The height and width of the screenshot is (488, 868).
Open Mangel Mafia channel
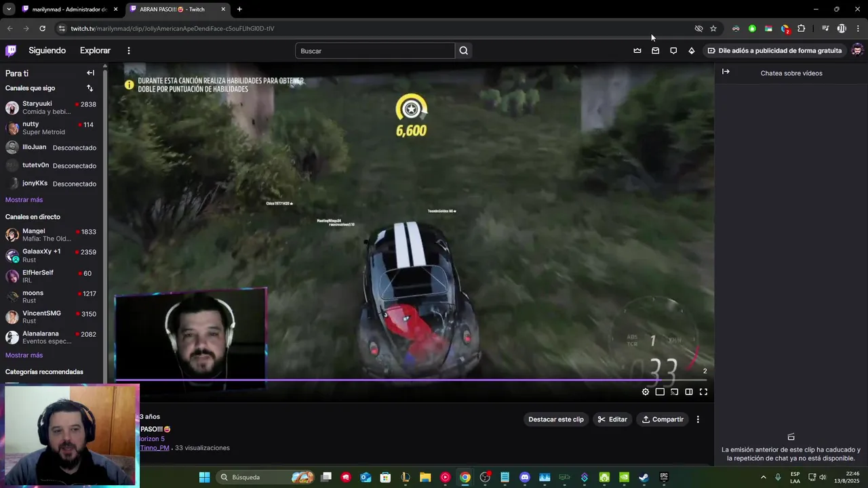(51, 235)
